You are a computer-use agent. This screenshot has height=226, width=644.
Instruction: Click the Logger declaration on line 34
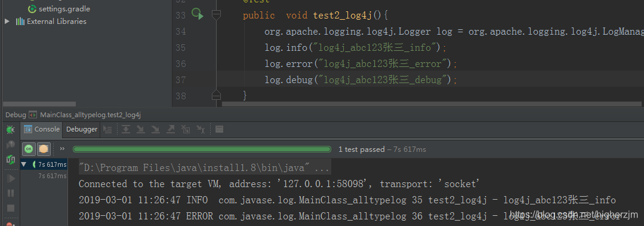pos(454,32)
